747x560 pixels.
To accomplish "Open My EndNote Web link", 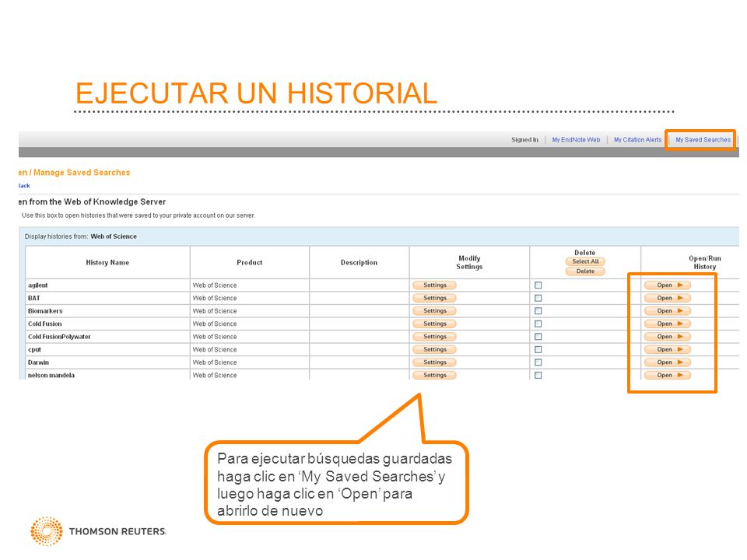I will (x=576, y=139).
